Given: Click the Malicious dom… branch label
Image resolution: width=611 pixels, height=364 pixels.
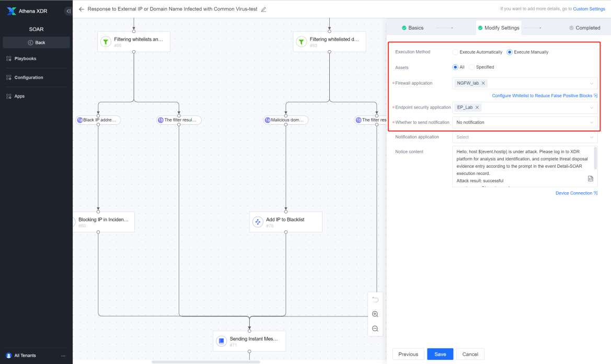Looking at the screenshot, I should (x=286, y=120).
